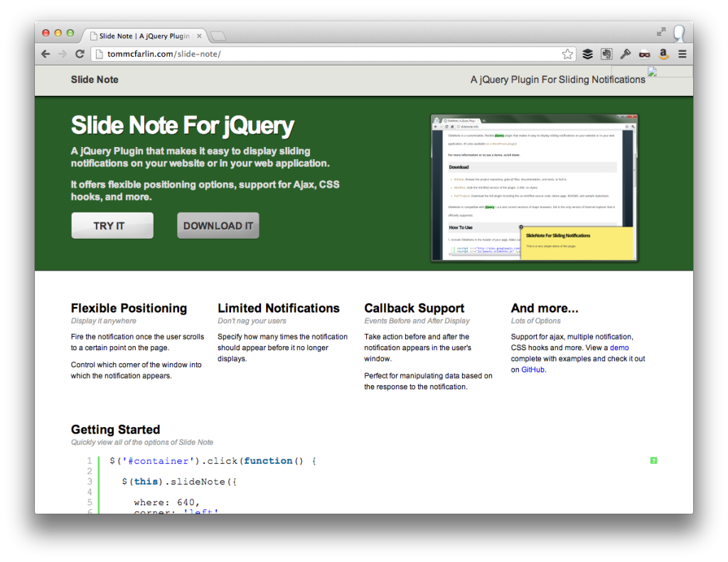Click the masked-face extension icon

(644, 54)
